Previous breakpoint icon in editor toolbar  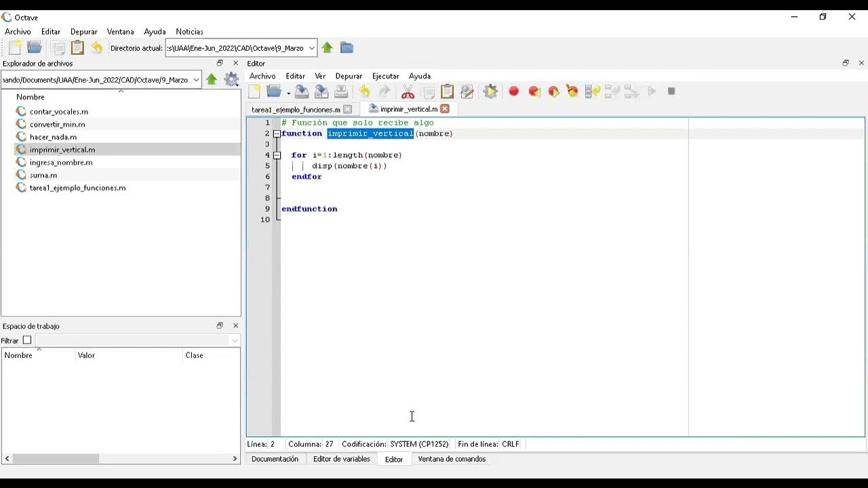[534, 91]
